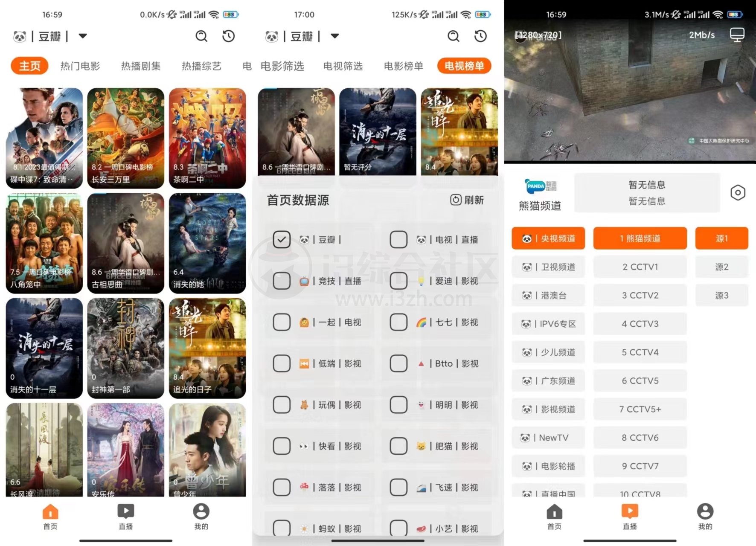Switch to 源2 stream source
Viewport: 756px width, 546px height.
[x=722, y=267]
